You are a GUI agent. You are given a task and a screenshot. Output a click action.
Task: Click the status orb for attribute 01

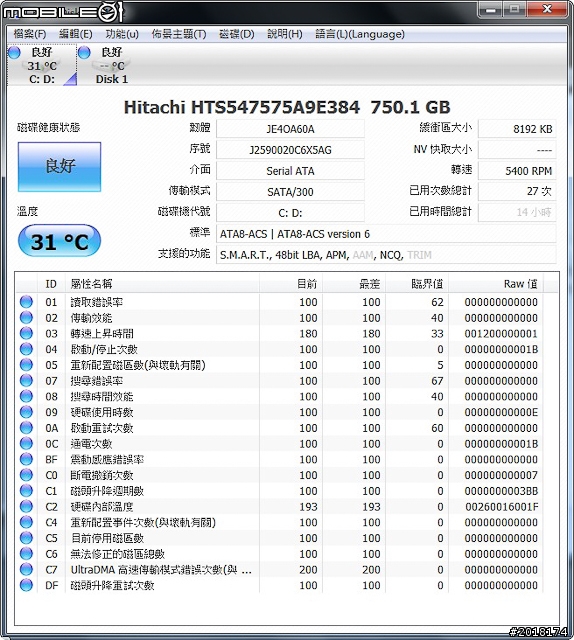[26, 302]
